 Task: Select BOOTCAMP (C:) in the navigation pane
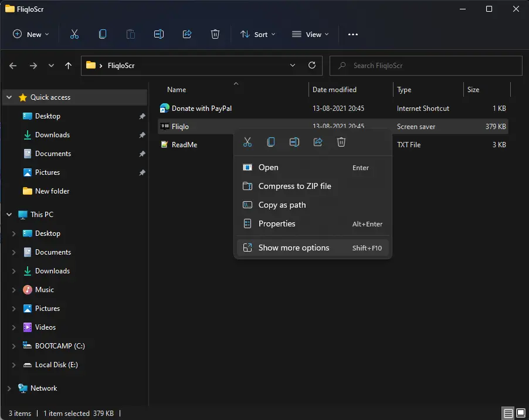tap(60, 346)
